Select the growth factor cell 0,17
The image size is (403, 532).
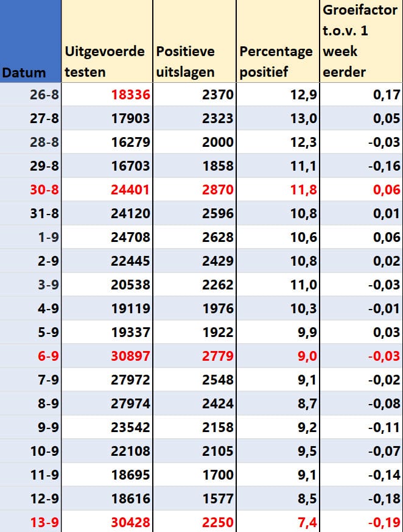[362, 94]
